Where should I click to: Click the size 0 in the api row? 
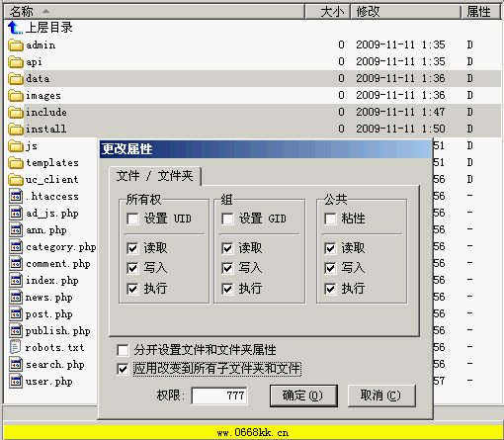341,61
